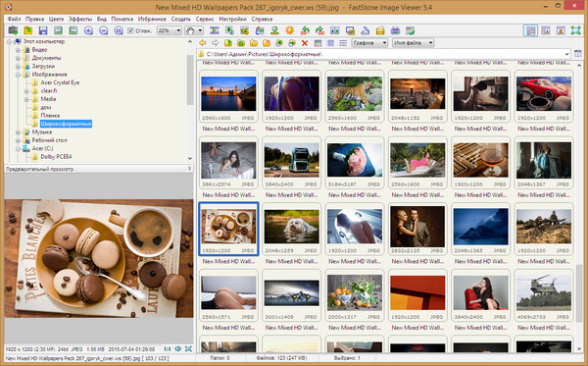Click the zoom out magnifier icon
The width and height of the screenshot is (588, 366).
pyautogui.click(x=104, y=30)
